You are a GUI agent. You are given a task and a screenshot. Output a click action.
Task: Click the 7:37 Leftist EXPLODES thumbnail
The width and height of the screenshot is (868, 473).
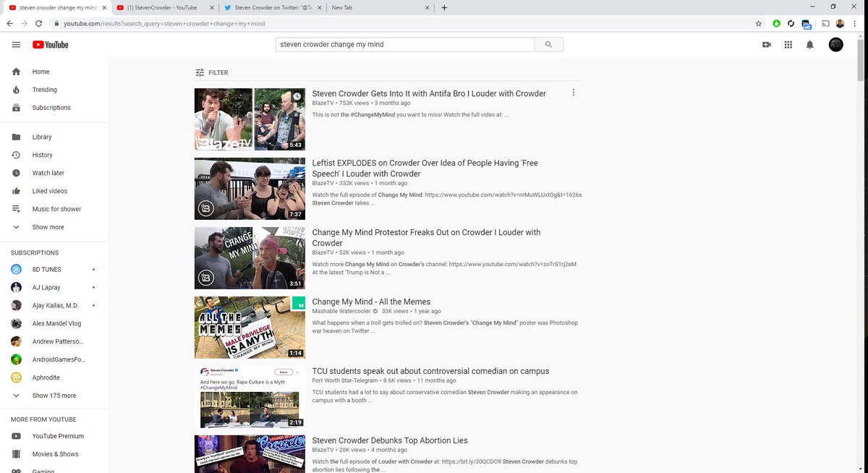coord(250,189)
